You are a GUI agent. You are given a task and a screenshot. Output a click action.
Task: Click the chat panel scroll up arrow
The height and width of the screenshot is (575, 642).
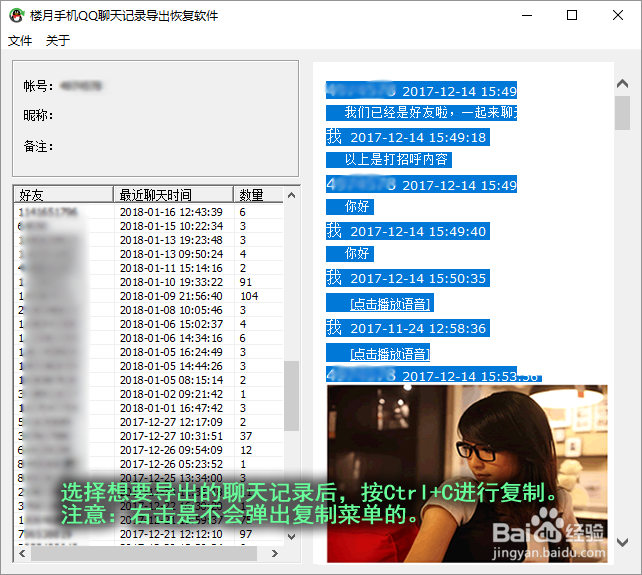pos(622,84)
